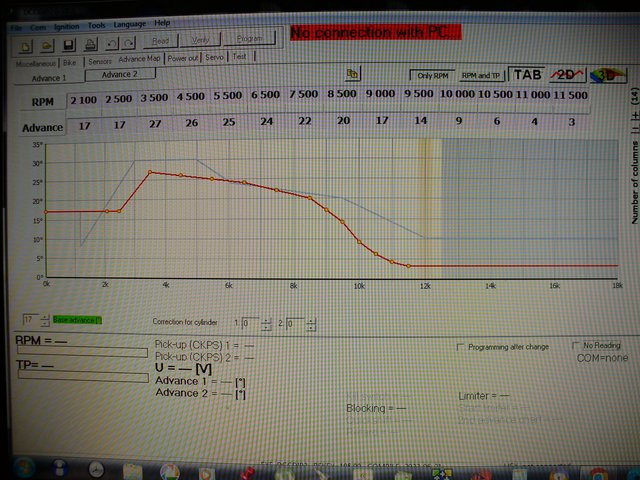Redo the change with arrow icon
This screenshot has height=480, width=640.
129,42
